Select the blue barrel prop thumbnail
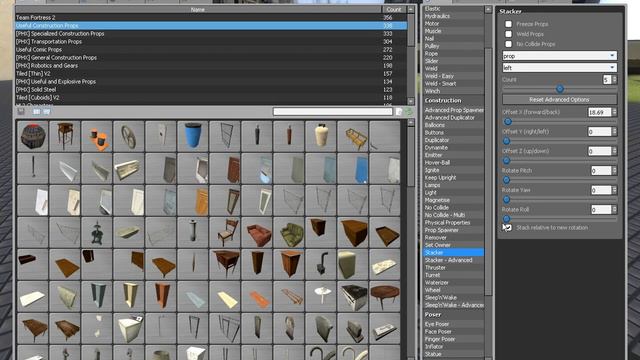Screen dimensions: 640x360 click(193, 136)
